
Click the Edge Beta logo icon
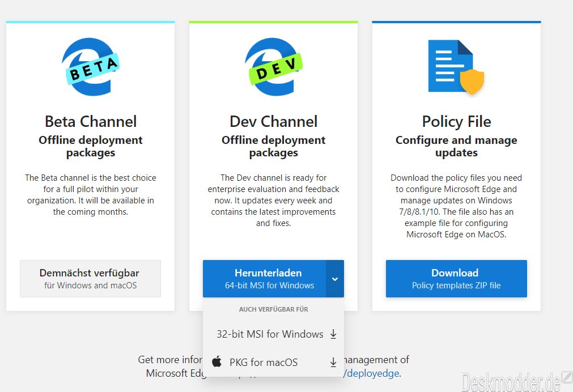[x=91, y=66]
